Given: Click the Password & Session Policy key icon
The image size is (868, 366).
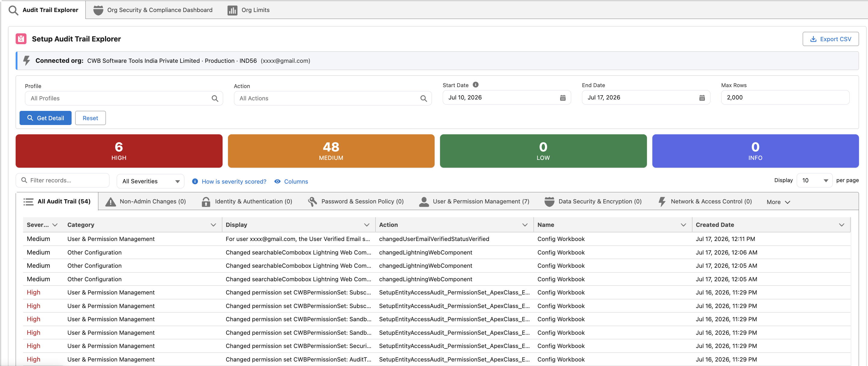Looking at the screenshot, I should [x=312, y=202].
